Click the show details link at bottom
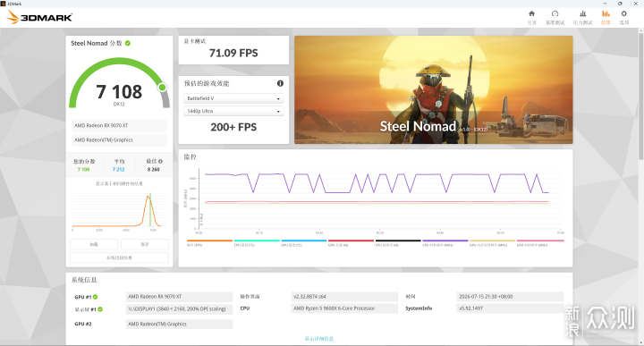The height and width of the screenshot is (346, 644). (x=319, y=339)
